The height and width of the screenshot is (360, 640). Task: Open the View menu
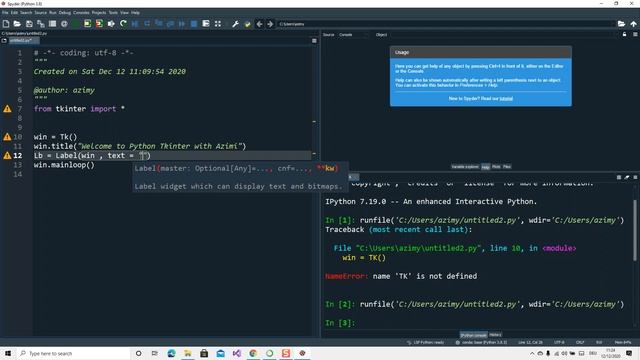(124, 13)
